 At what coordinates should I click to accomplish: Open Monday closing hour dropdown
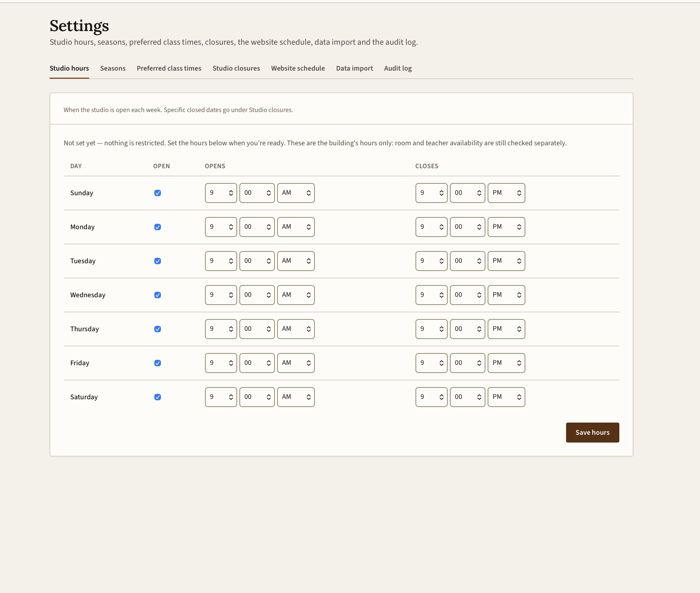point(431,227)
